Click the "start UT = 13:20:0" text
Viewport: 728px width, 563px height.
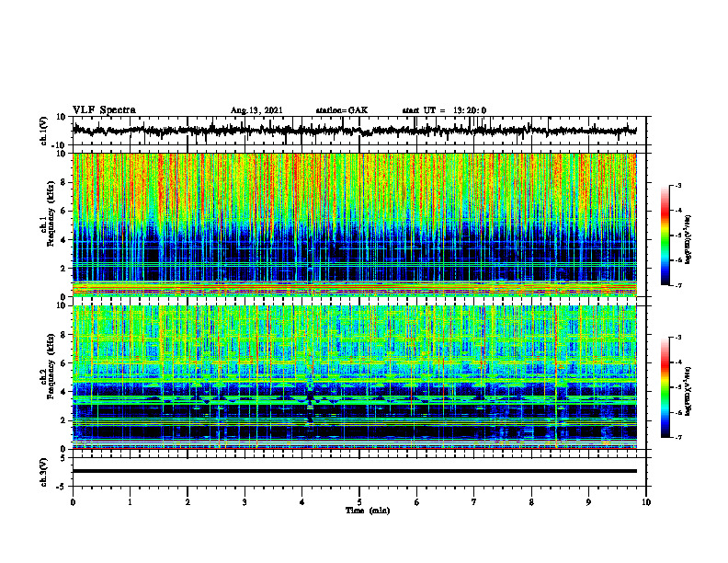click(444, 110)
